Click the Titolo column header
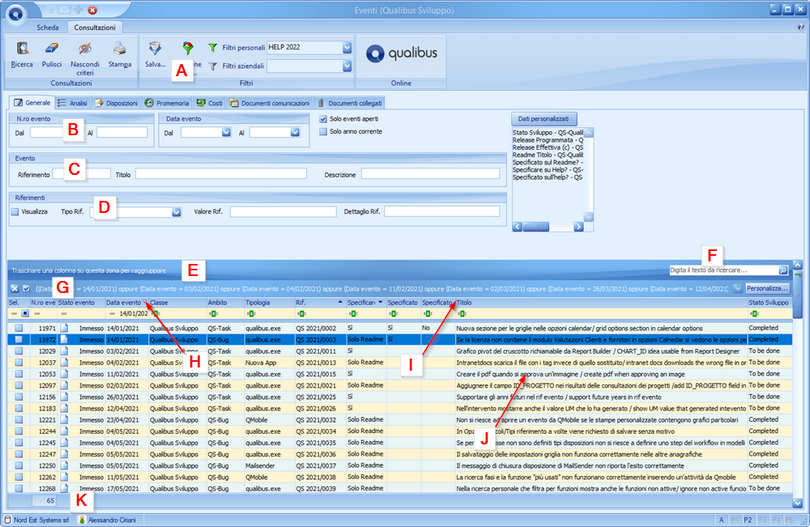Screen dimensions: 810x527 [x=601, y=302]
